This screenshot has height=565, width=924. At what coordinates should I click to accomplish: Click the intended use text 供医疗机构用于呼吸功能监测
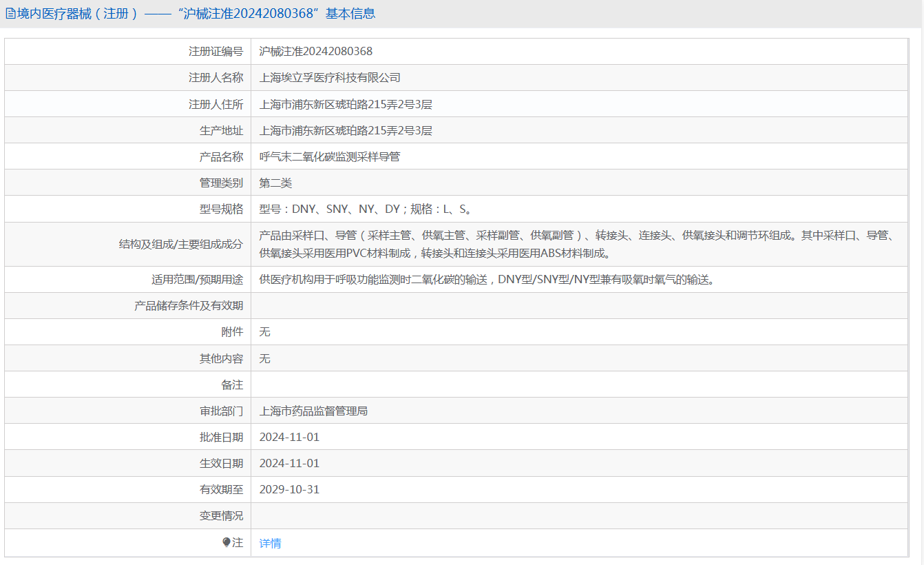point(486,280)
